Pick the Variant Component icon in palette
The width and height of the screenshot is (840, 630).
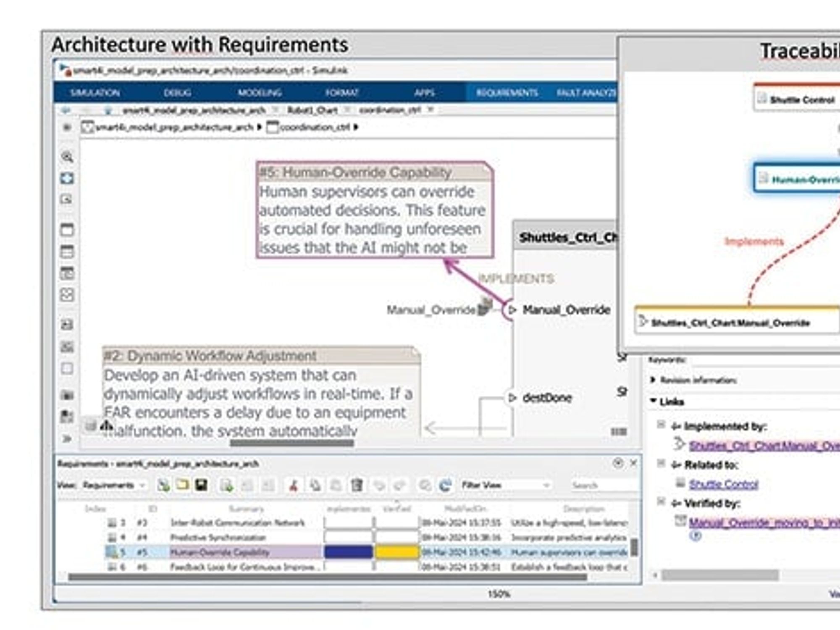point(67,273)
